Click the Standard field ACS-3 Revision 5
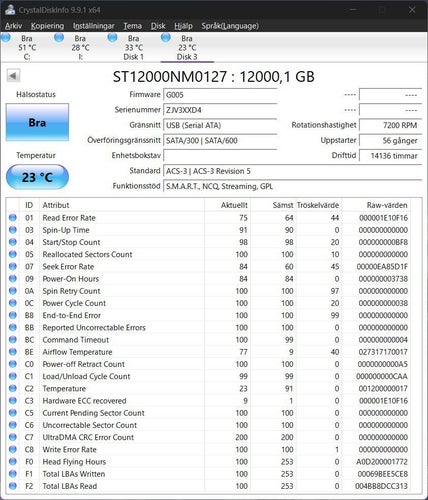The width and height of the screenshot is (428, 500). click(292, 171)
